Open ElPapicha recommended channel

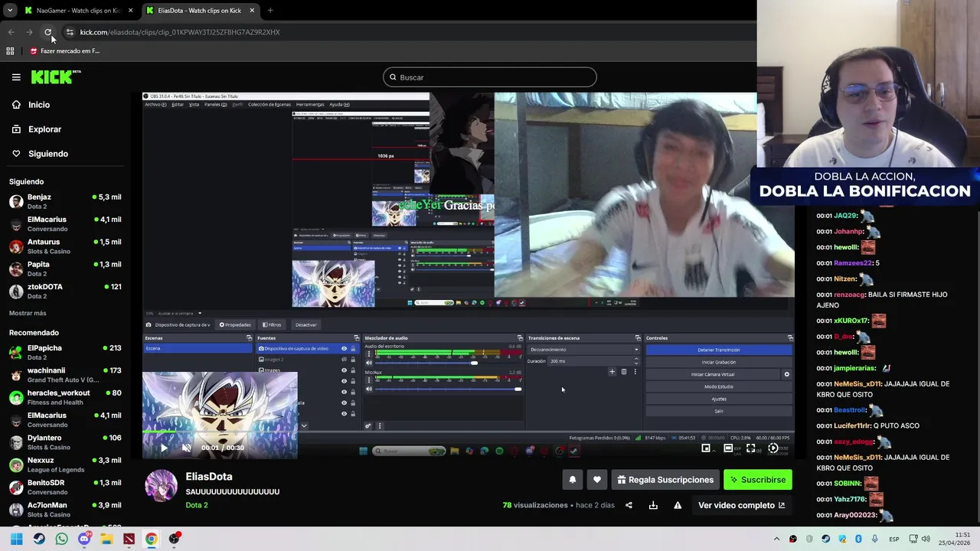(65, 353)
